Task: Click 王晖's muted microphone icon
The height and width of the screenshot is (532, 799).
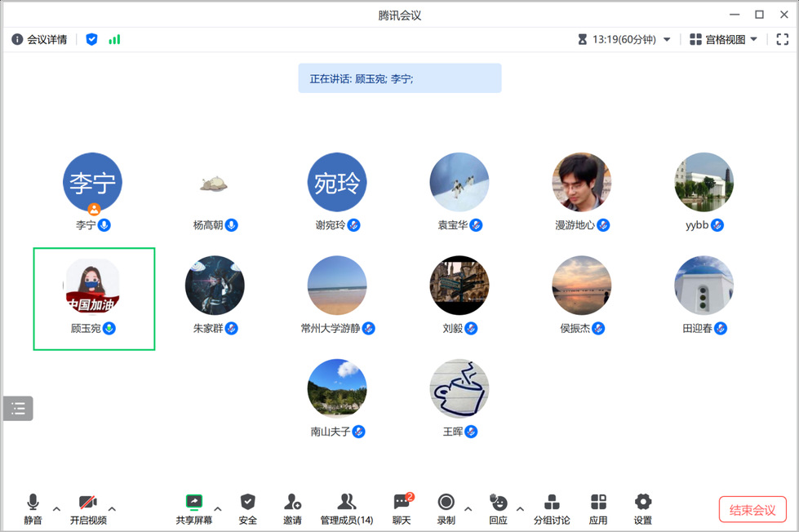Action: [471, 432]
